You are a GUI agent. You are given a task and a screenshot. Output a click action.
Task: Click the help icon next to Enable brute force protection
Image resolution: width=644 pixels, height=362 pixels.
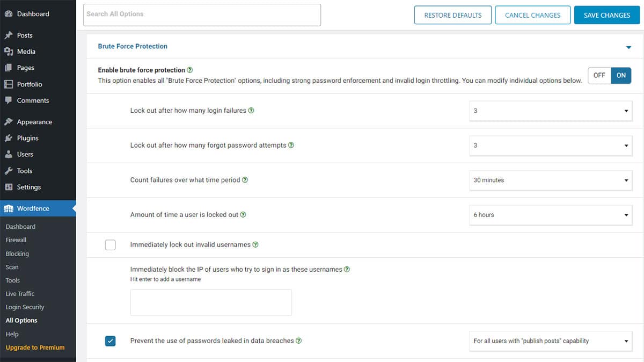(188, 69)
